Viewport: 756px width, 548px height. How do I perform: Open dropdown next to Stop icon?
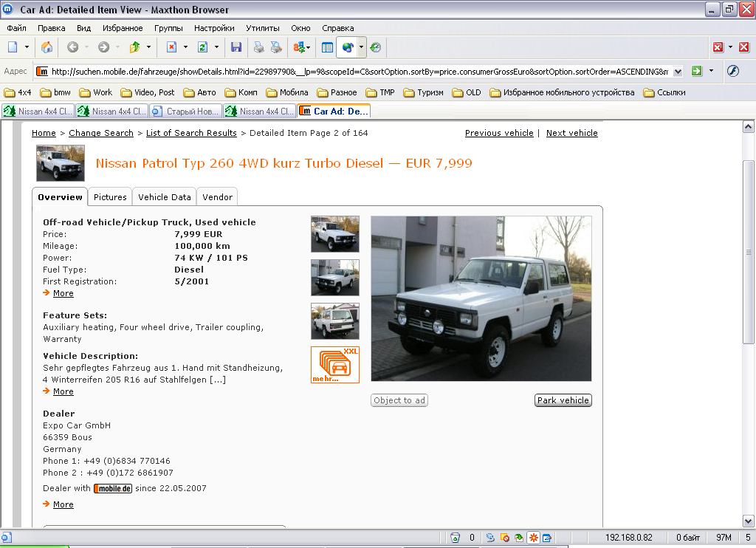click(185, 47)
